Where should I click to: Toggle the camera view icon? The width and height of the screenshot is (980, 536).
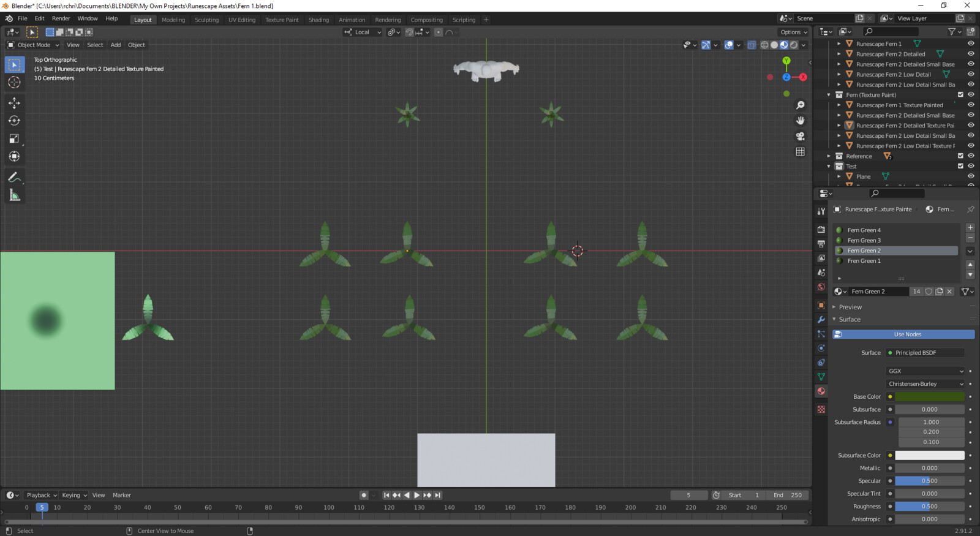(800, 136)
